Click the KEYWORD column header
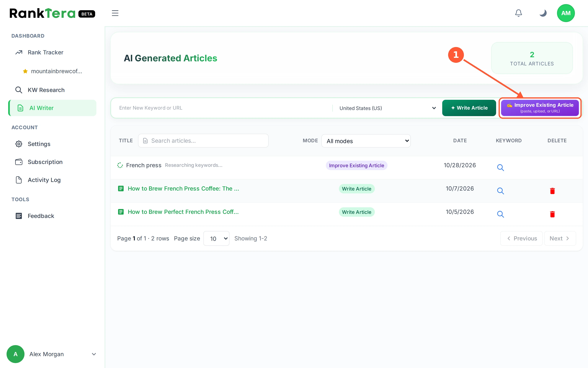This screenshot has width=588, height=368. point(509,140)
